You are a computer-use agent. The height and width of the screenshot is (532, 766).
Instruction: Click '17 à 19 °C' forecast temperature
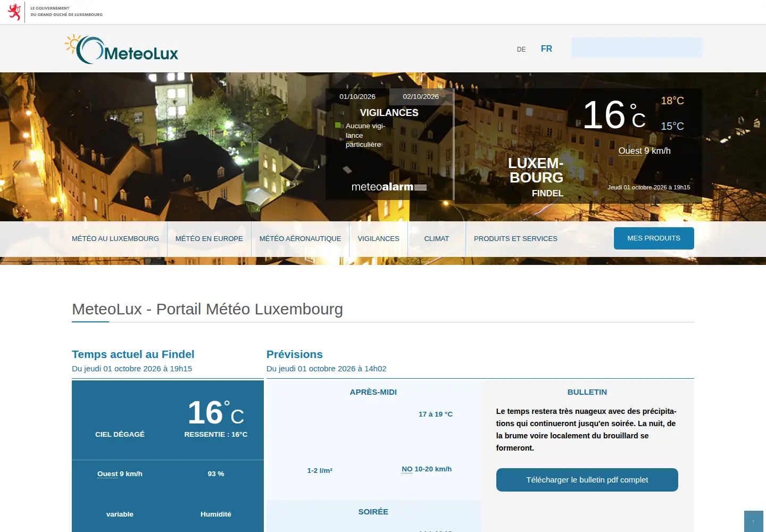(x=436, y=414)
